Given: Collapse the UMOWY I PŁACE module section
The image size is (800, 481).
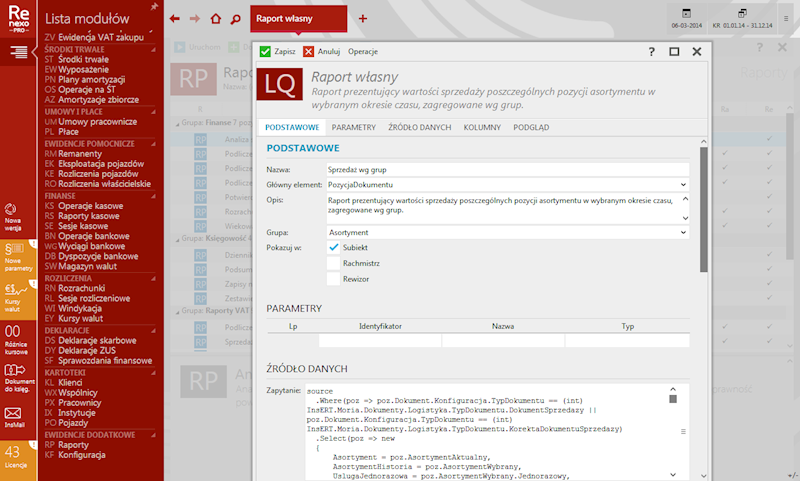Looking at the screenshot, I should 153,112.
